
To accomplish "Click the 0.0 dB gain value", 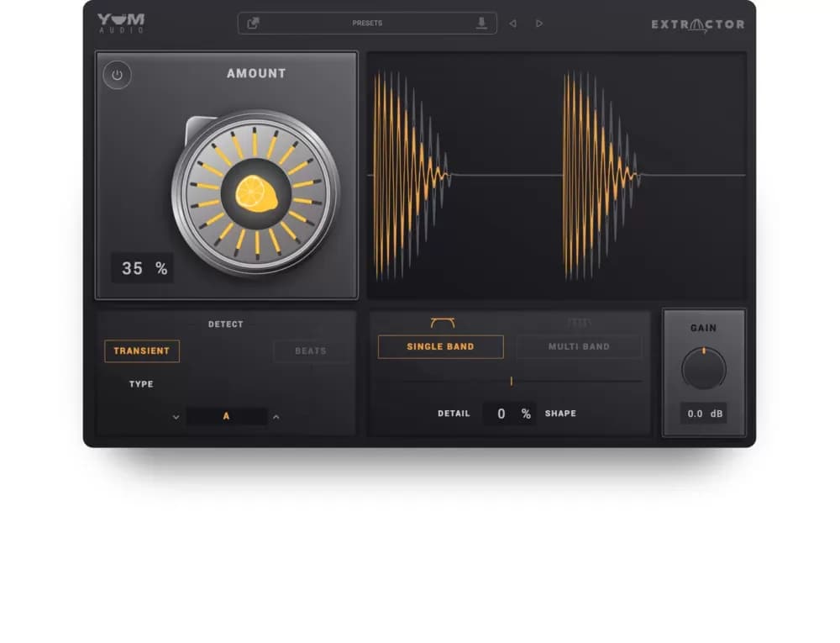I will 704,414.
